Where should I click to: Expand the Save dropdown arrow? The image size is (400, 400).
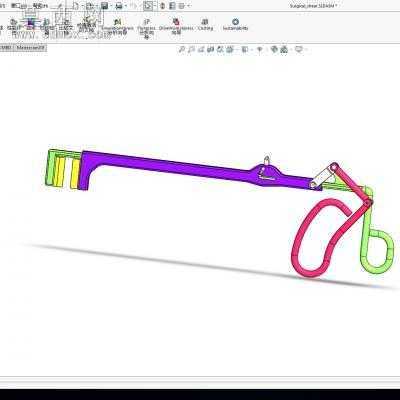pos(111,6)
